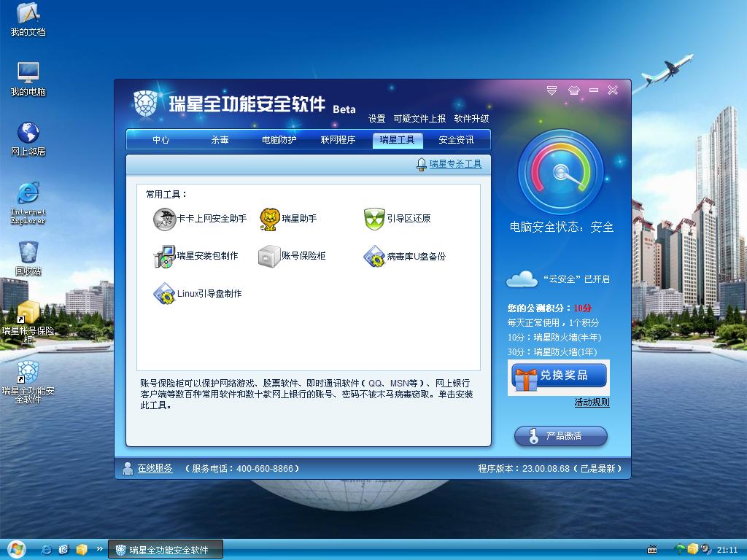Screen dimensions: 747x560
Task: Switch to the 电脑防护 tab
Action: click(279, 139)
